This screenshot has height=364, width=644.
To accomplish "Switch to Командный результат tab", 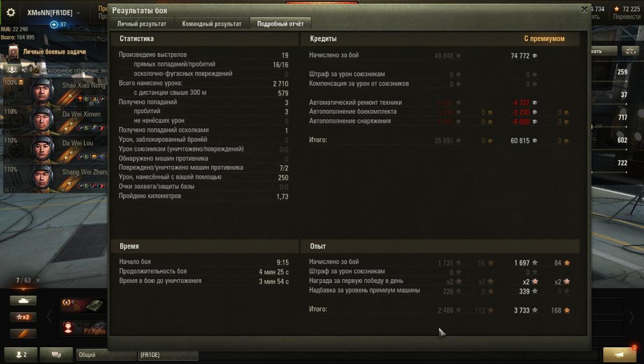I will click(211, 24).
